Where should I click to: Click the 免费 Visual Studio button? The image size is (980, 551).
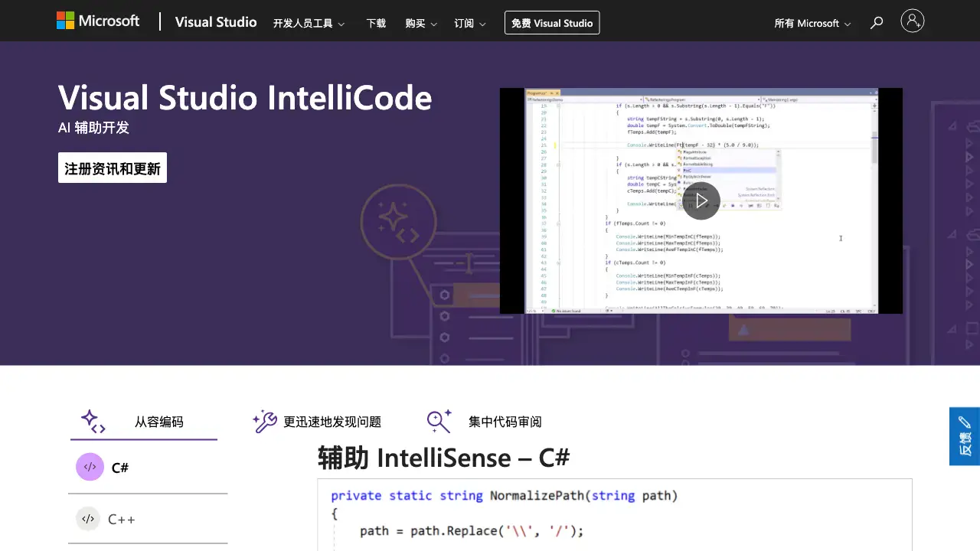tap(552, 22)
